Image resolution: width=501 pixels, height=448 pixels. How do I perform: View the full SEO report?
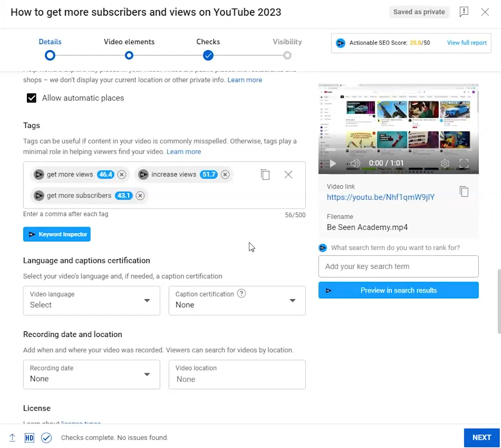[x=466, y=43]
